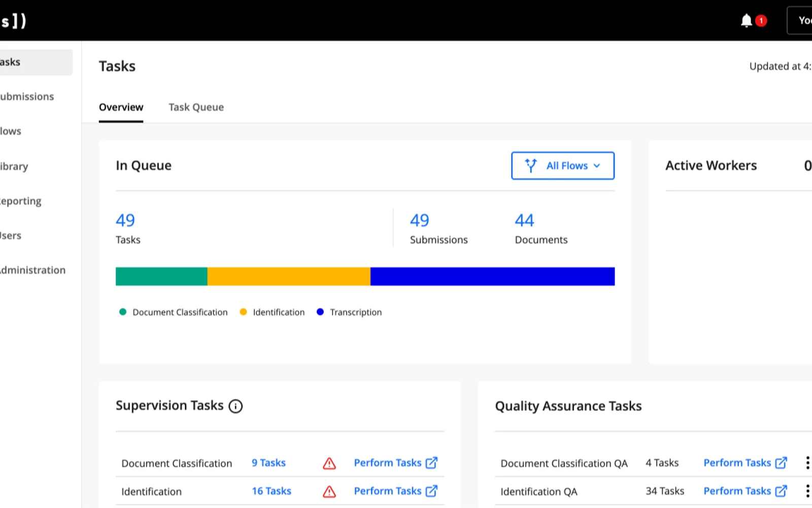
Task: Click orange Identification bar segment
Action: pyautogui.click(x=289, y=276)
